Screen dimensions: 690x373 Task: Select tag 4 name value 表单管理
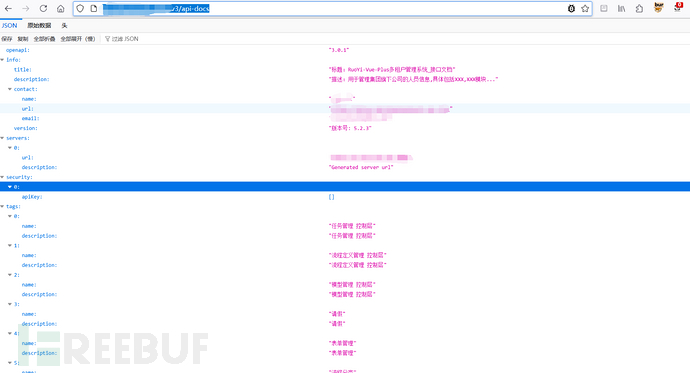click(342, 343)
